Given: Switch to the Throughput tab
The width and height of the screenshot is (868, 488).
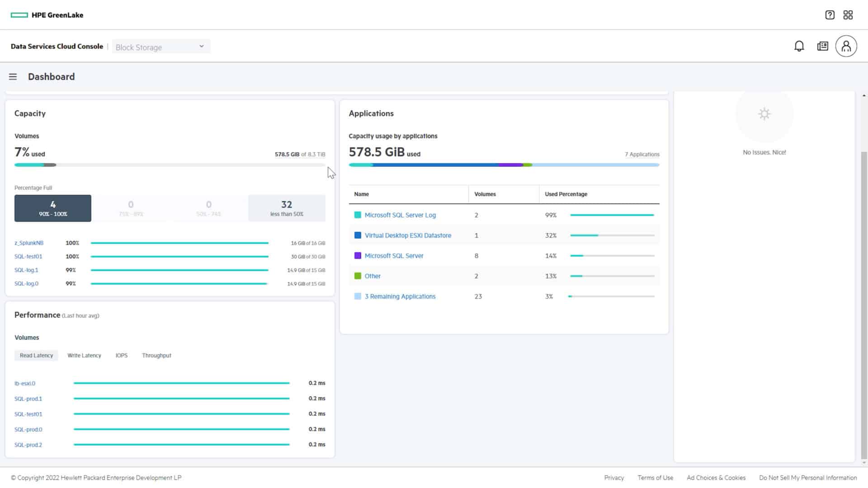Looking at the screenshot, I should tap(156, 356).
